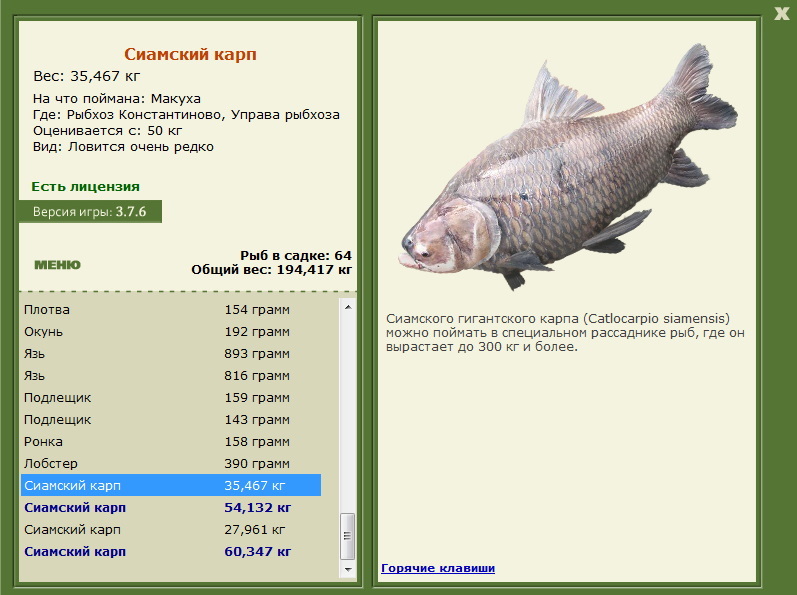The height and width of the screenshot is (595, 797).
Task: Click the Где: Рыбхоз Константиново line
Action: (186, 115)
